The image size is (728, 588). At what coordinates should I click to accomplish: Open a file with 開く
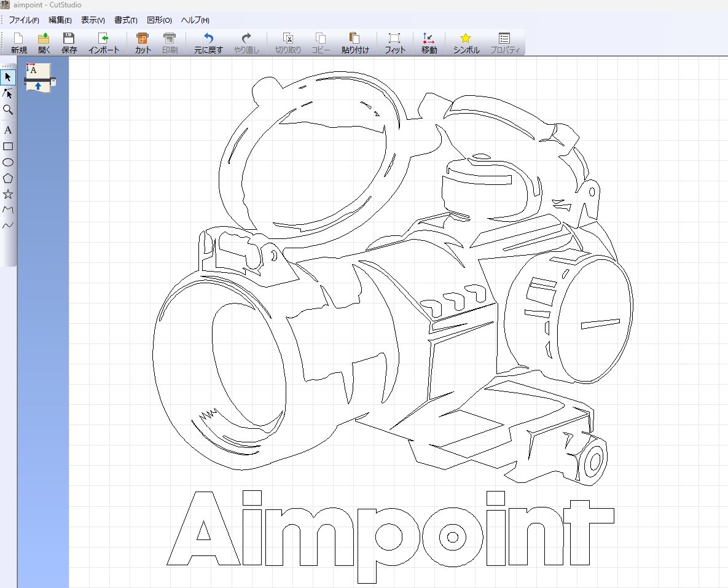pos(44,43)
